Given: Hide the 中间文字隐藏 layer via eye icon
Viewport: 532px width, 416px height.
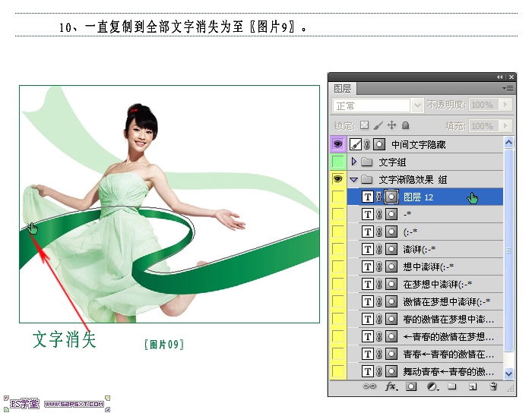Looking at the screenshot, I should pyautogui.click(x=338, y=144).
